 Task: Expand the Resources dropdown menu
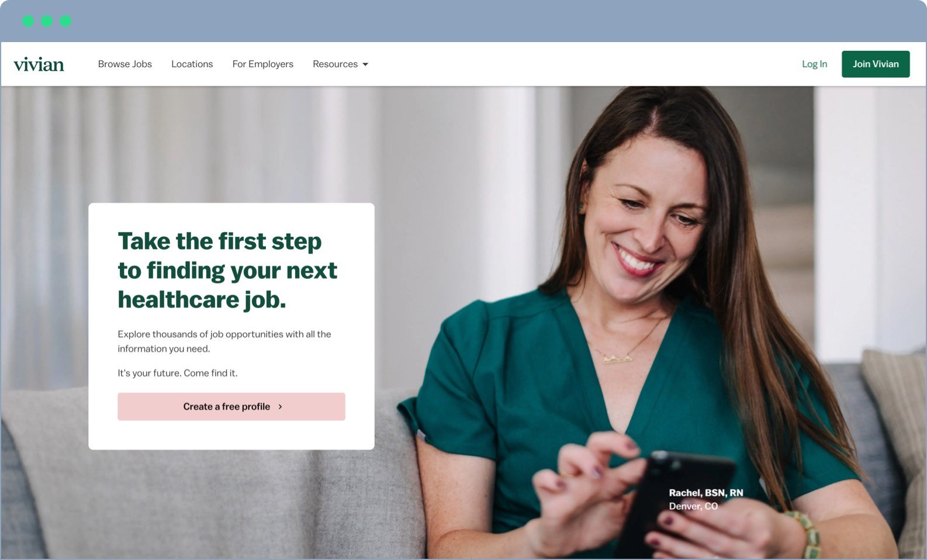coord(340,64)
